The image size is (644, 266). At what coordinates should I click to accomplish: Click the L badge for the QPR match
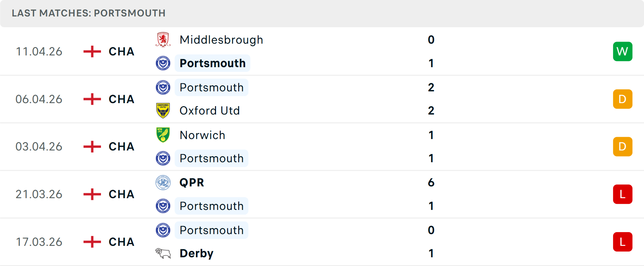point(623,194)
